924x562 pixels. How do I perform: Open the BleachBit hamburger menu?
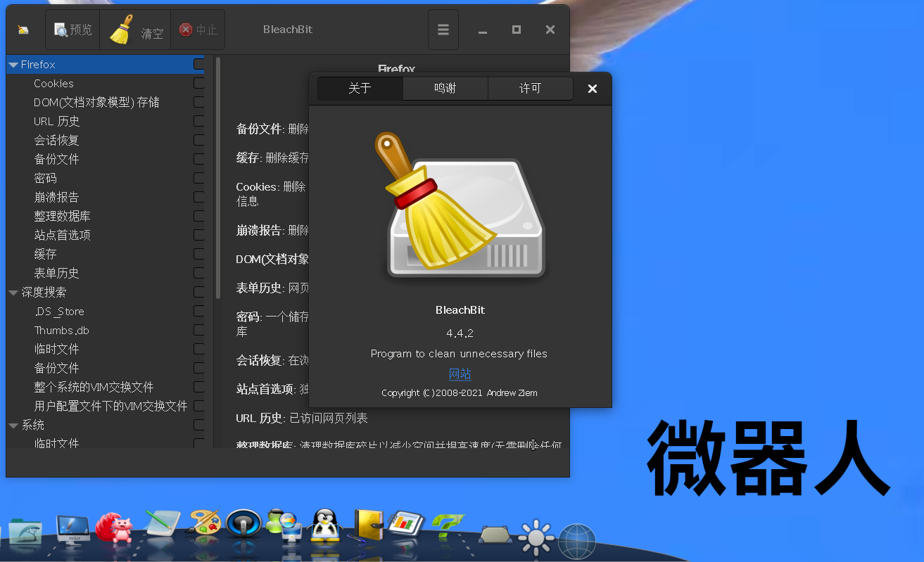(443, 30)
